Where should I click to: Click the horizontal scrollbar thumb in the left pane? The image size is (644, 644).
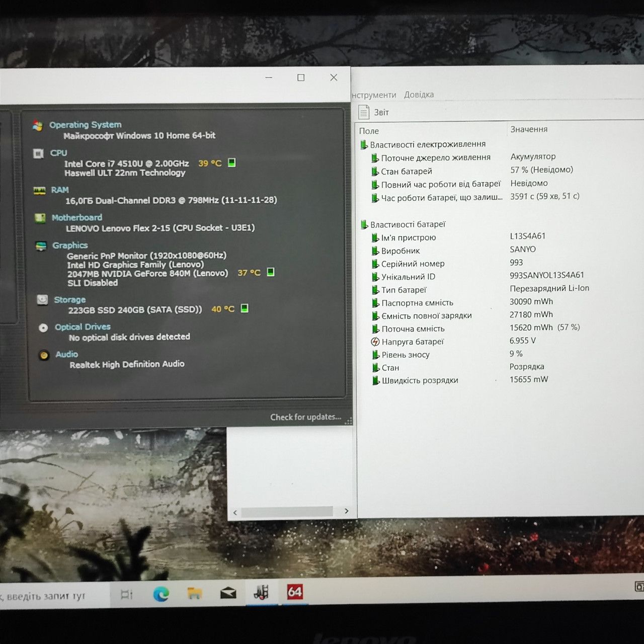287,512
